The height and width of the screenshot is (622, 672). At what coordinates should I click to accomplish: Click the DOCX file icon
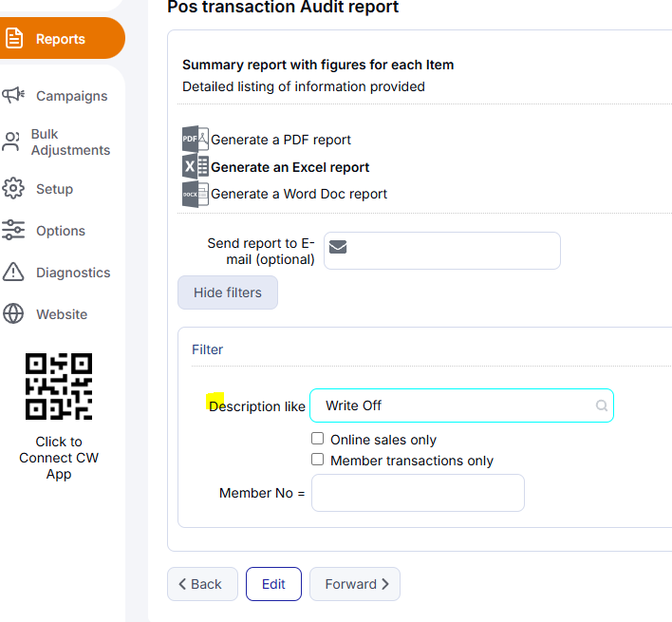point(196,195)
